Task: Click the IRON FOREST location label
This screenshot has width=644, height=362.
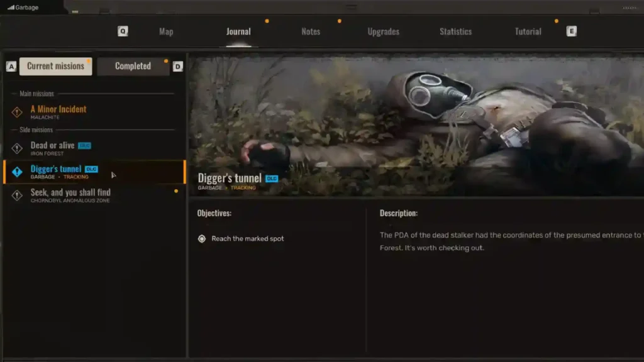Action: click(x=47, y=153)
